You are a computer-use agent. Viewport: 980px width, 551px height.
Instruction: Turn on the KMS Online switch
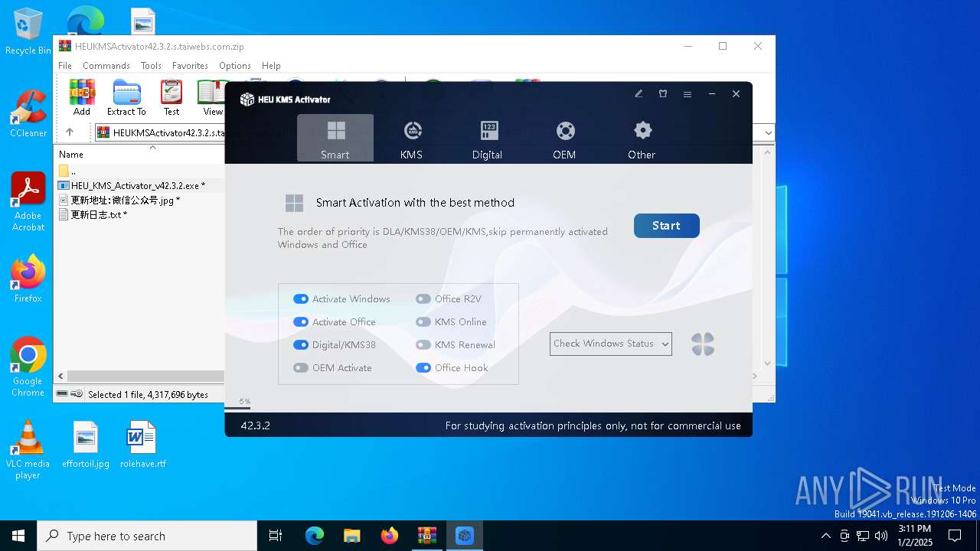pos(423,322)
